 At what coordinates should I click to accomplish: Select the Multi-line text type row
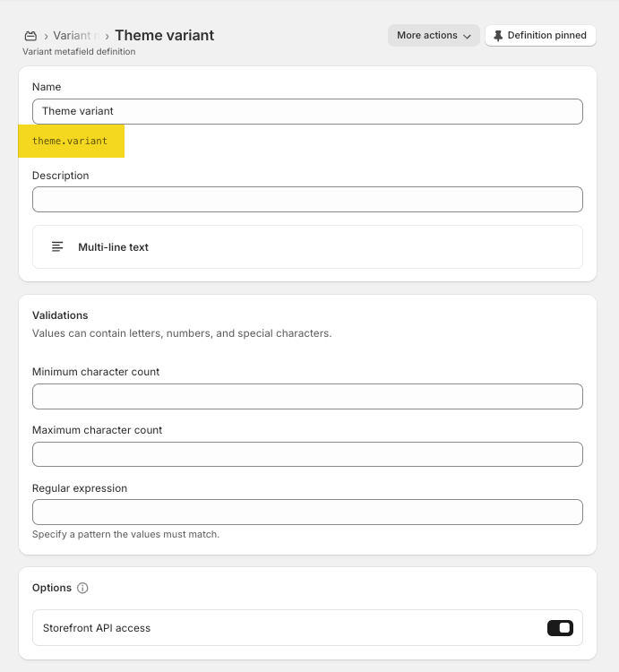(x=307, y=246)
